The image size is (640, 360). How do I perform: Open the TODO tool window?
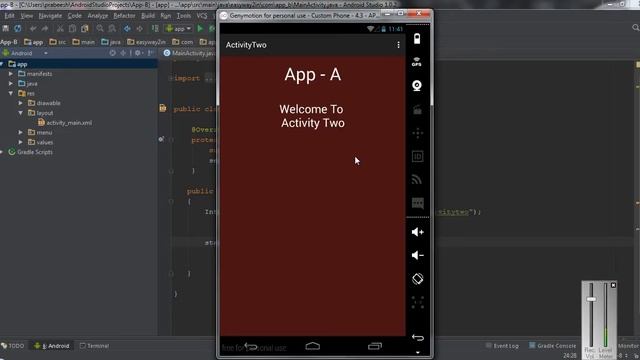13,346
